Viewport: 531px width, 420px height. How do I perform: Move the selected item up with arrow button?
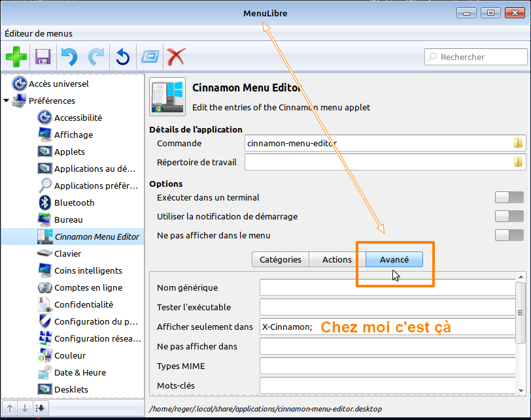pos(10,408)
